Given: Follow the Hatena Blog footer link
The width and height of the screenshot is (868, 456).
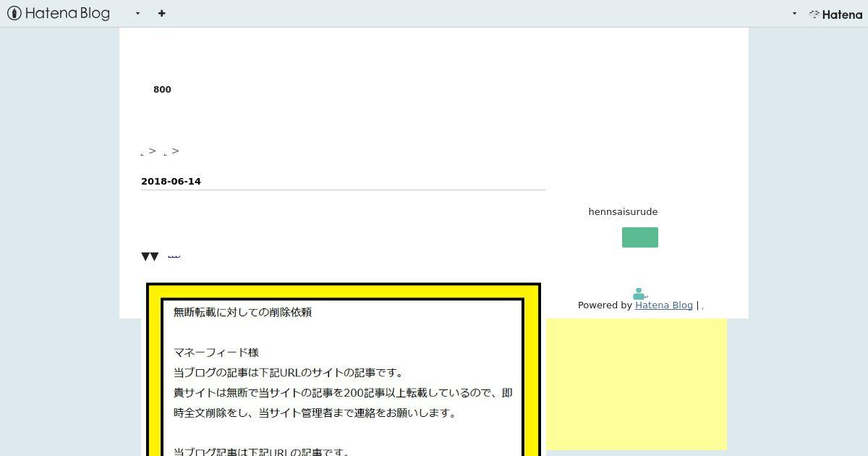Looking at the screenshot, I should point(664,305).
